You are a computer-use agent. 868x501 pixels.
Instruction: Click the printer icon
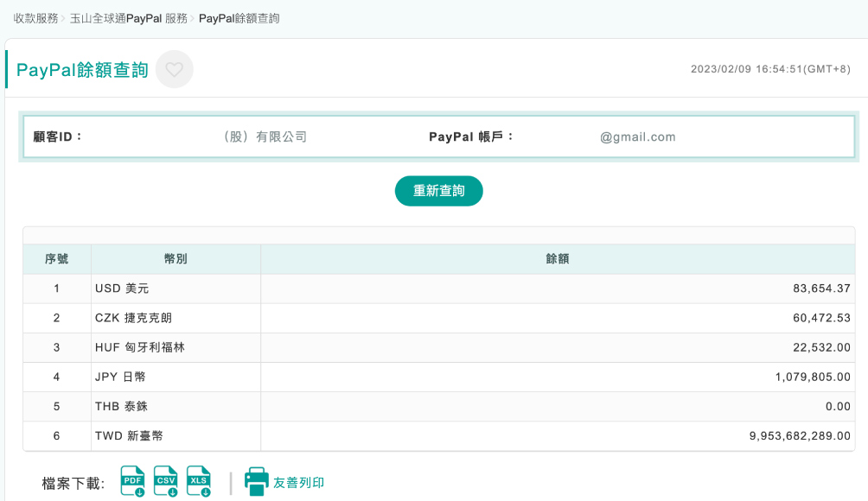point(257,482)
